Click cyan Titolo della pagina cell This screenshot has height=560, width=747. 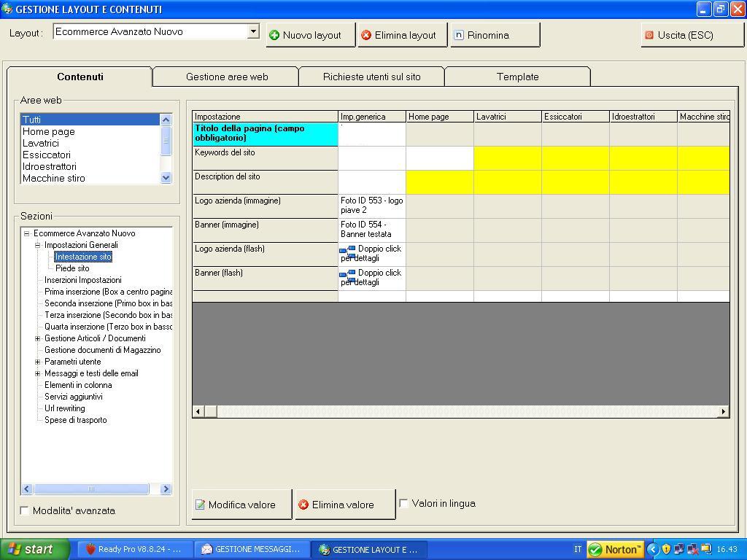(x=266, y=134)
